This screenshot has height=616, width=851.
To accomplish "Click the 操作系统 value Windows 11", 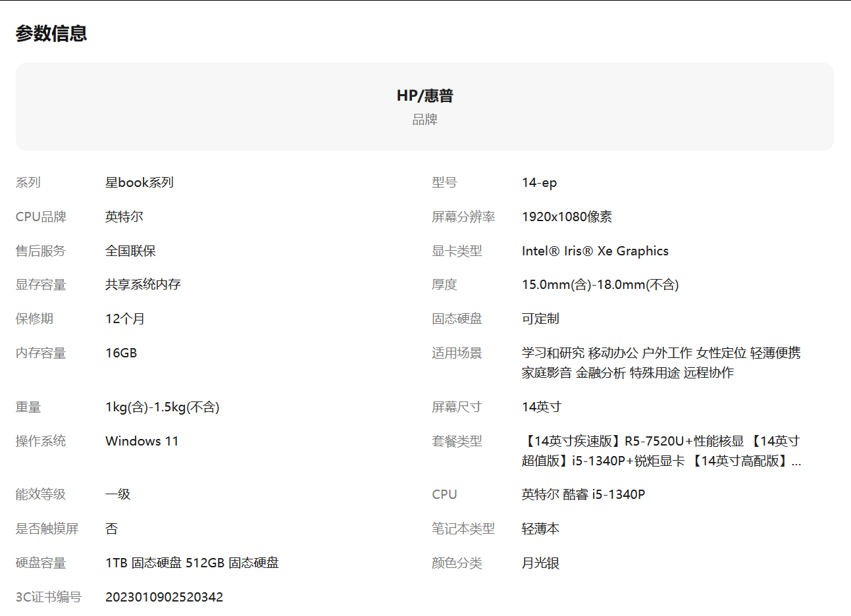I will point(142,441).
